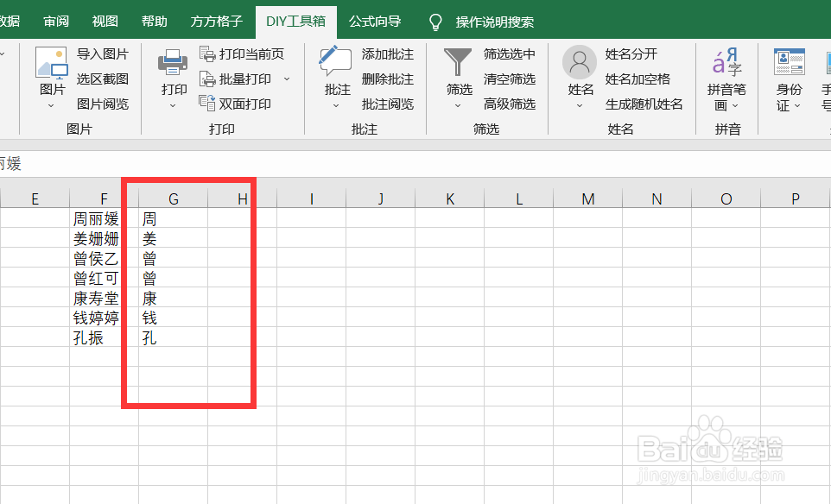
Task: Select column G cell with 钱
Action: coord(174,317)
